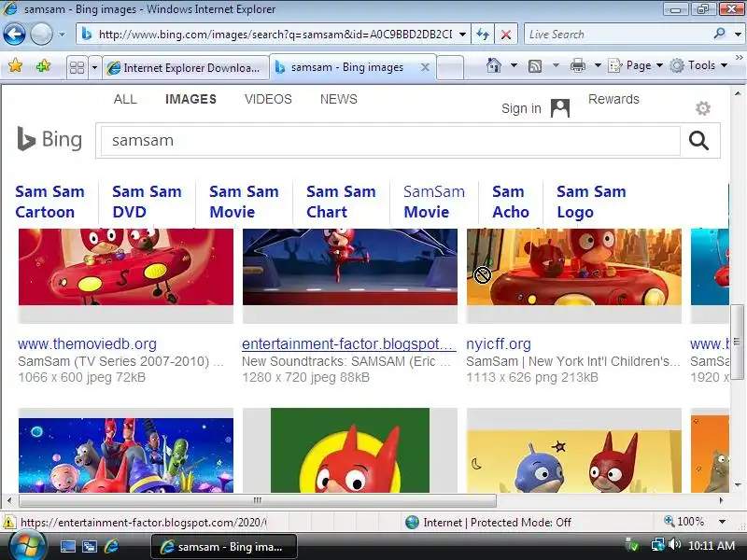Select the Sam Sam DVD suggestion

tap(147, 202)
